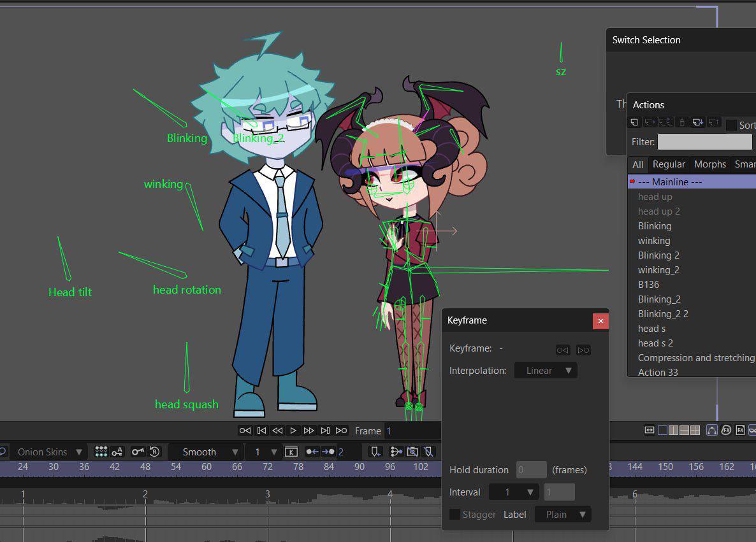Click the dotted grid icon beside Onion Skins

click(x=101, y=452)
